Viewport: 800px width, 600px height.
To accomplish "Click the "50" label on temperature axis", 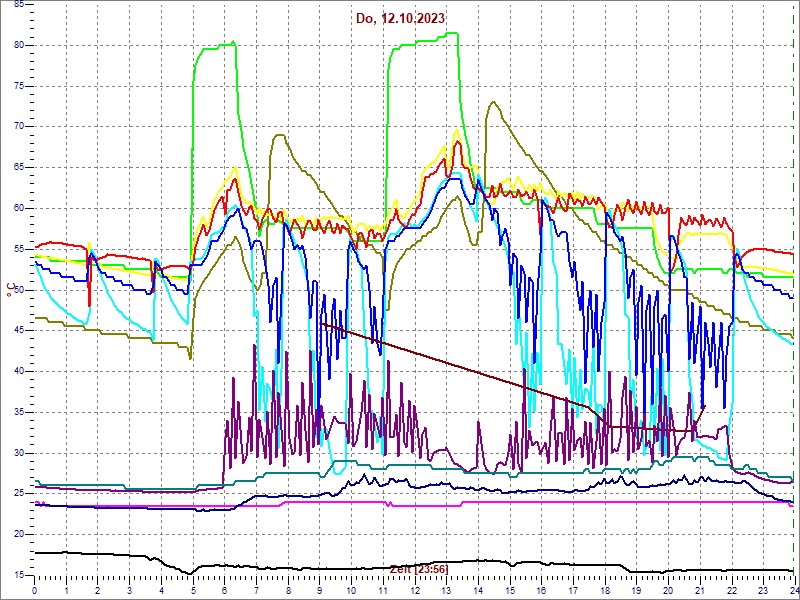I will (18, 290).
